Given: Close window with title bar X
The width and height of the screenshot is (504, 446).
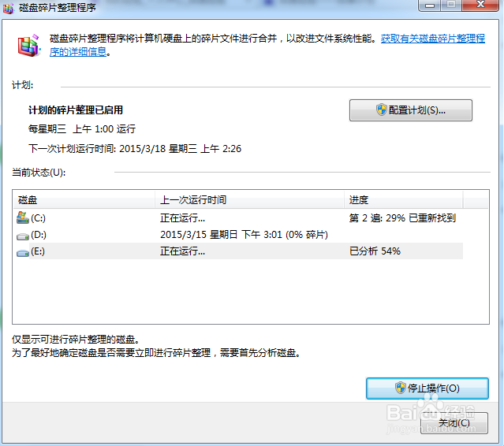Looking at the screenshot, I should pyautogui.click(x=480, y=6).
